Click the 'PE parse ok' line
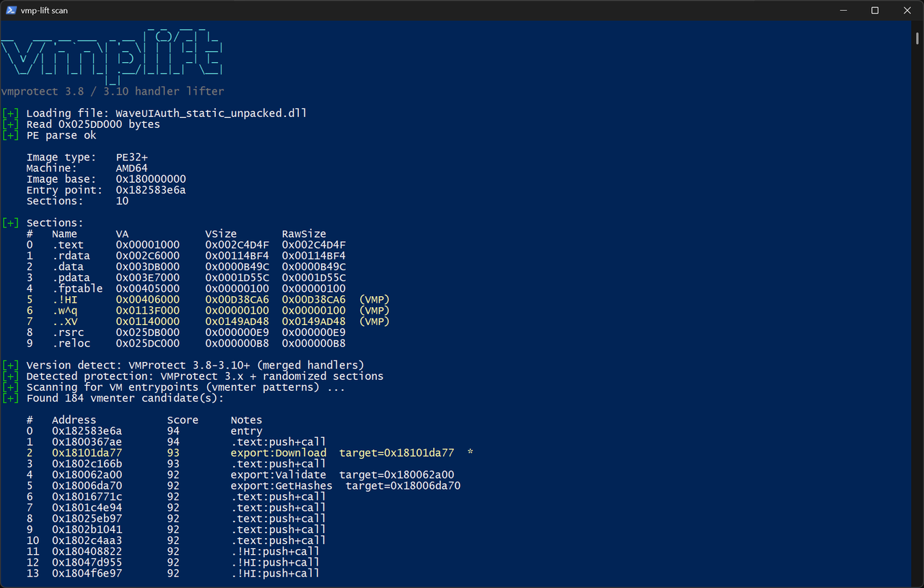Viewport: 924px width, 588px height. tap(61, 135)
